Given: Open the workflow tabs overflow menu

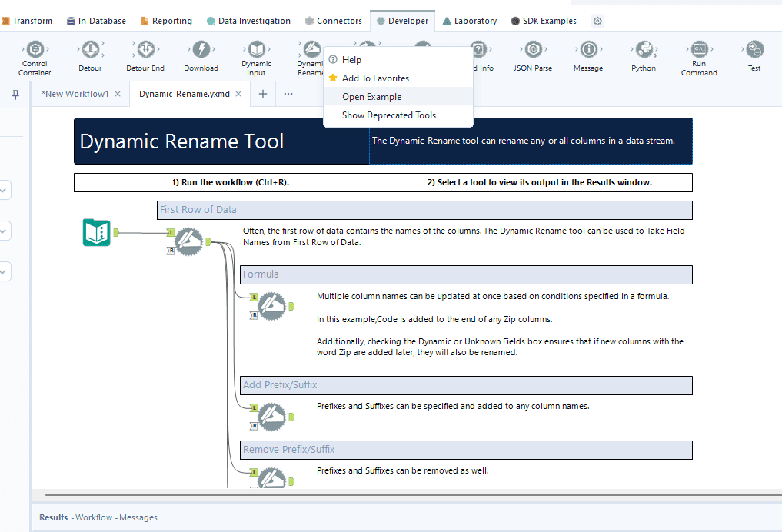Looking at the screenshot, I should [288, 94].
